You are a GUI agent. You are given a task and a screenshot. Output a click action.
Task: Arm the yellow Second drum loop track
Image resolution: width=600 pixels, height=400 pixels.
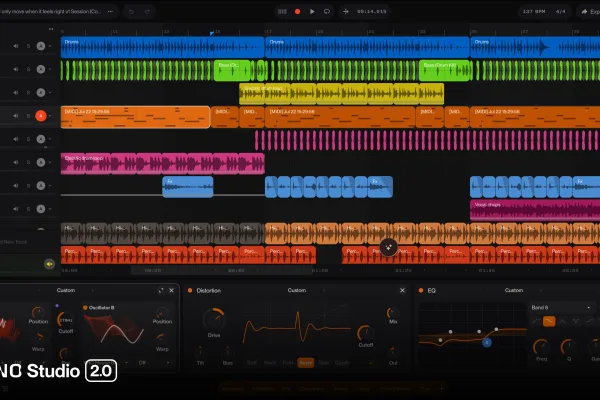point(41,93)
